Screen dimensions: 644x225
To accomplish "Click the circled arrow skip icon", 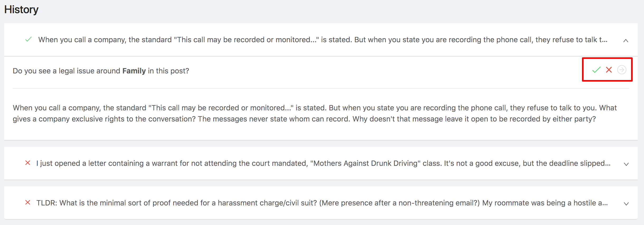I will coord(622,70).
